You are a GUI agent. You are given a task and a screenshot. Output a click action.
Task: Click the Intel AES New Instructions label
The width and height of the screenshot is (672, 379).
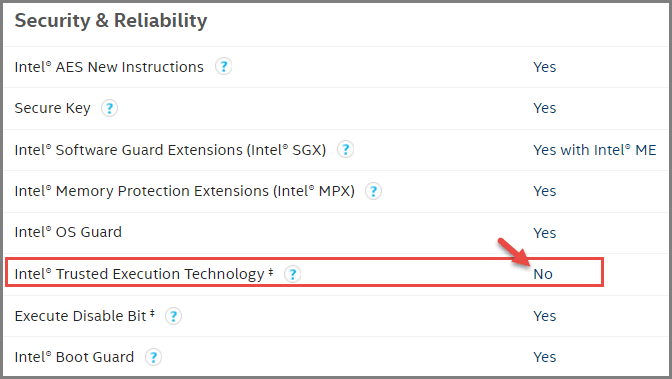click(109, 67)
